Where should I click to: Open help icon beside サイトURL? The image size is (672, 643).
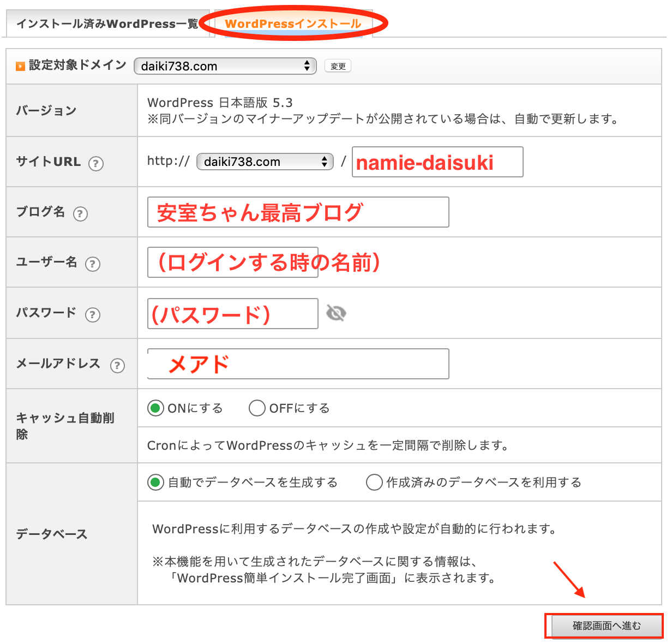pyautogui.click(x=96, y=163)
